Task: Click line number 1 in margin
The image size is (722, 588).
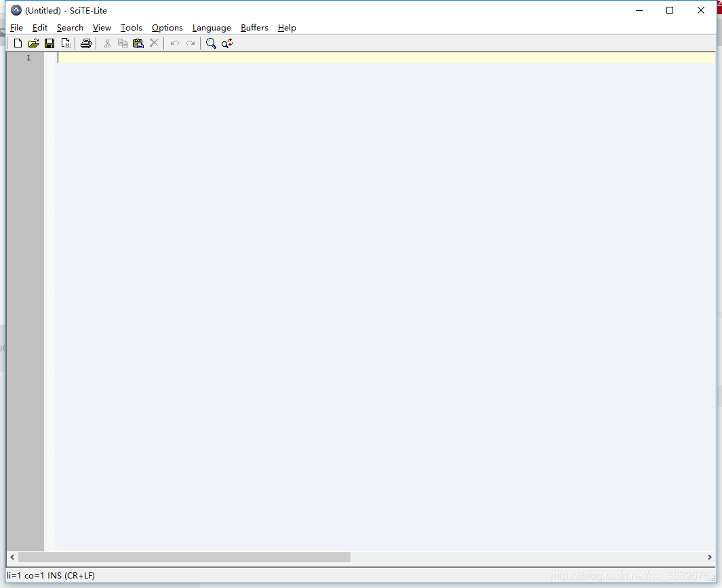Action: (28, 58)
